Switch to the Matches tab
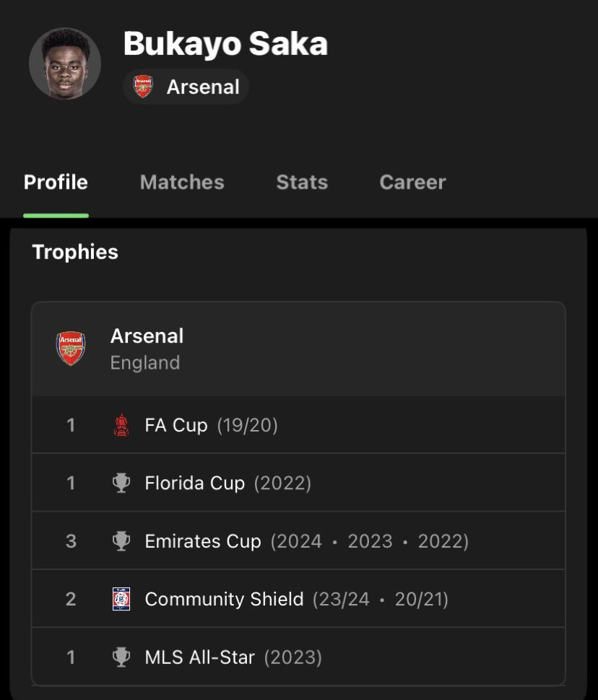The image size is (598, 700). [182, 182]
